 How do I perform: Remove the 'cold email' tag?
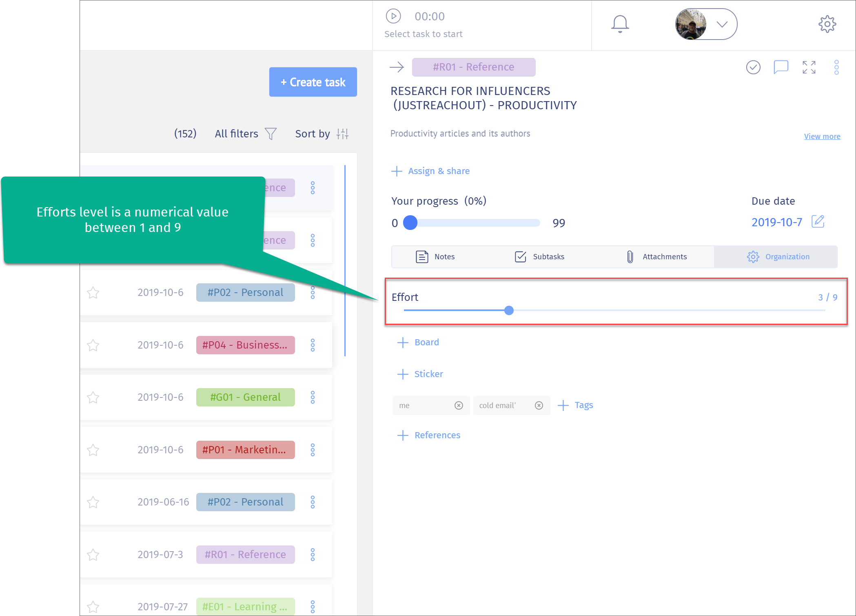pos(539,405)
